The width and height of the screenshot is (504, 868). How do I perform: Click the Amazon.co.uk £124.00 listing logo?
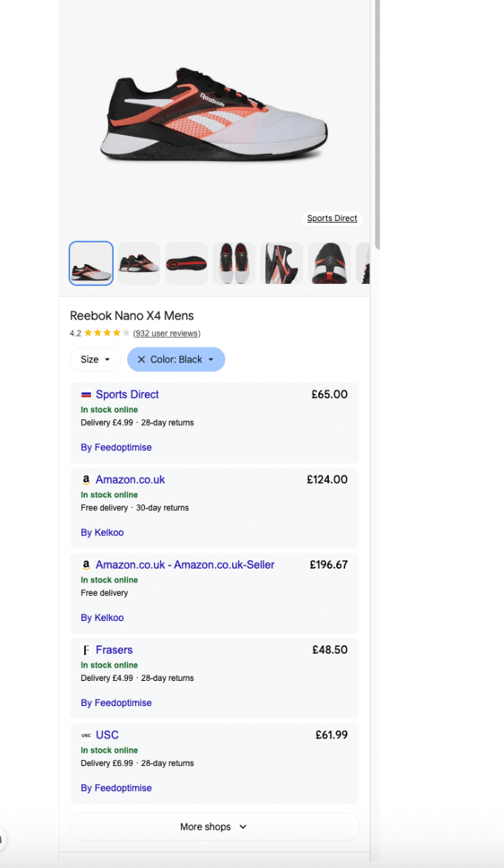click(86, 480)
